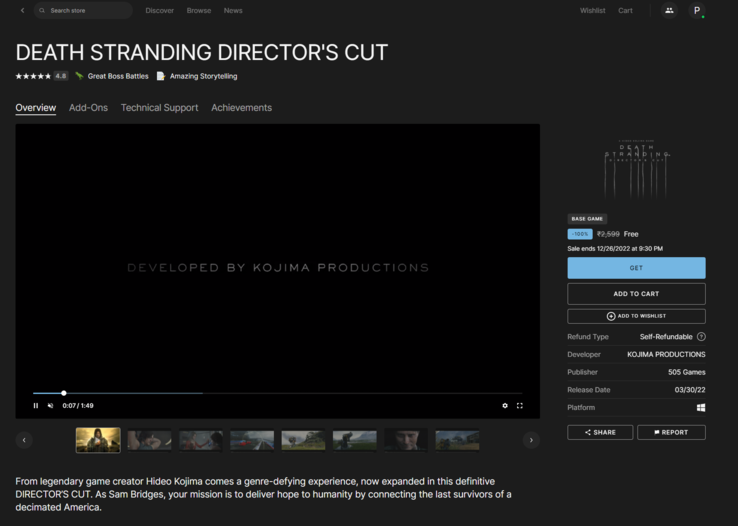Click ADD TO WISHLIST button
The image size is (738, 526).
pyautogui.click(x=636, y=316)
